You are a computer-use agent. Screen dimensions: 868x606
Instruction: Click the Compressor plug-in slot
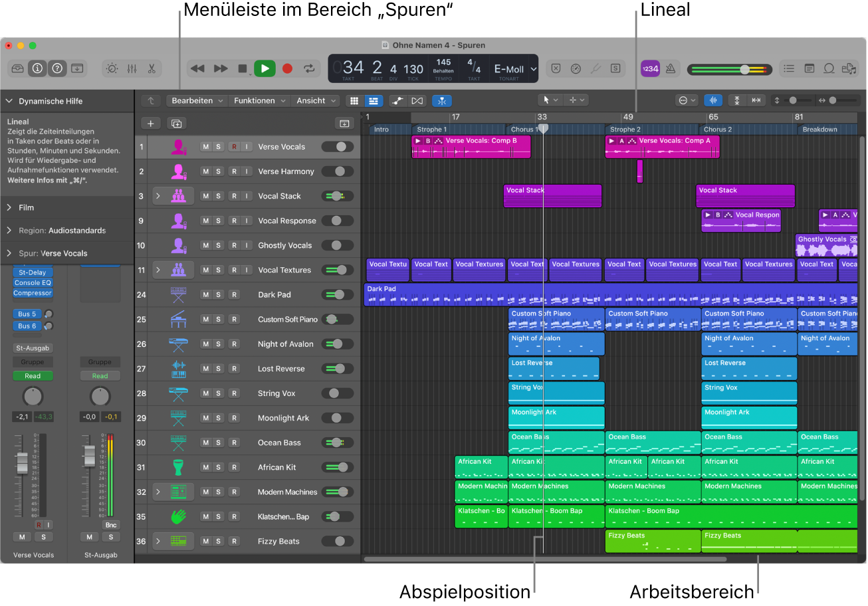[x=33, y=293]
